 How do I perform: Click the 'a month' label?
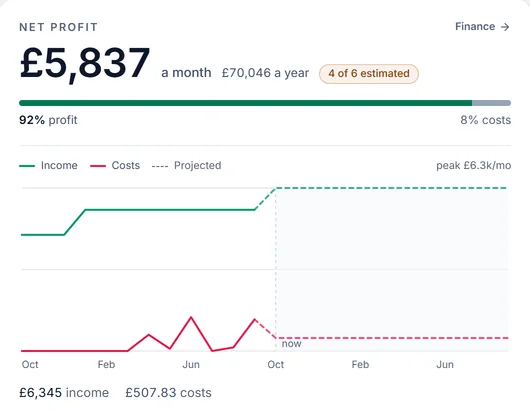pos(186,73)
